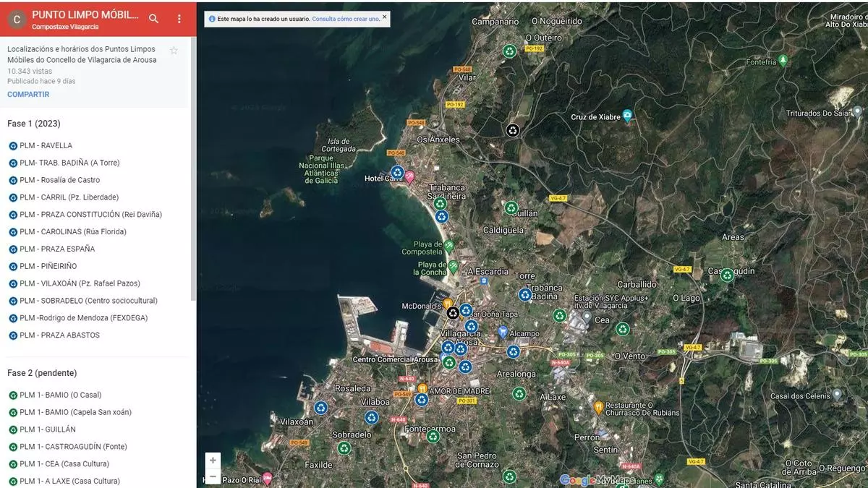
Task: Zoom out on the map
Action: click(x=213, y=476)
